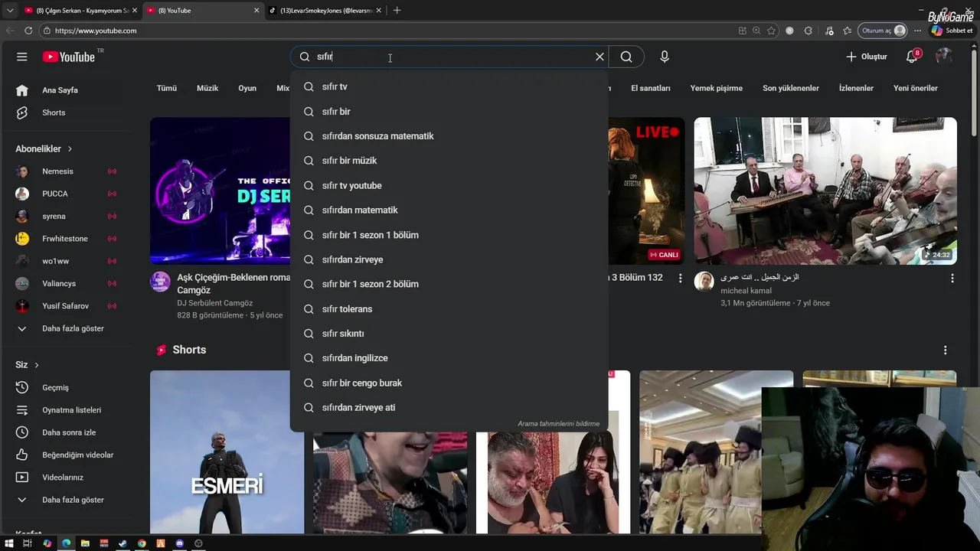The image size is (980, 551).
Task: Click suggestion "sıfır bir cengo burak"
Action: pos(449,383)
